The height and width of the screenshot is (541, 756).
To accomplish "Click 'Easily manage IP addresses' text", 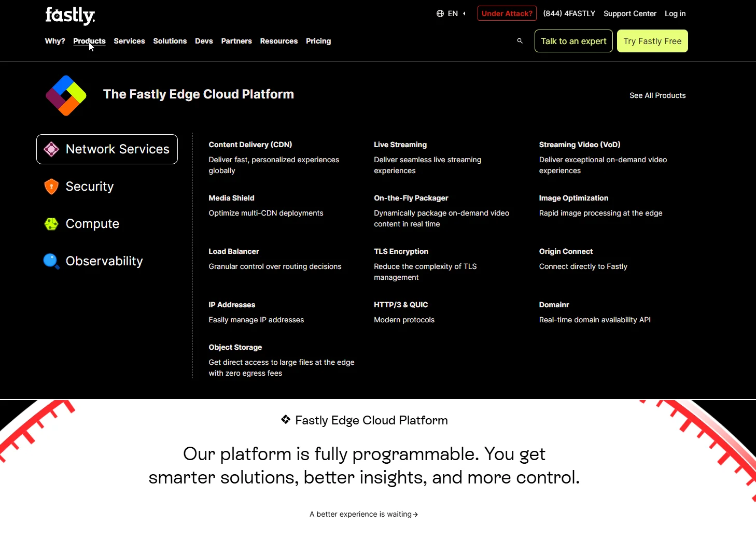I will tap(256, 320).
